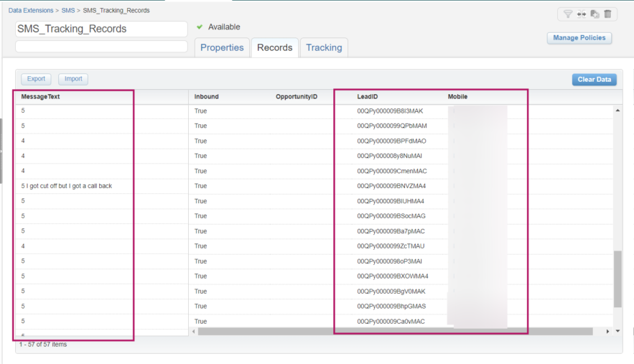Click the Export button
Screen dimensions: 634x364
(x=36, y=79)
